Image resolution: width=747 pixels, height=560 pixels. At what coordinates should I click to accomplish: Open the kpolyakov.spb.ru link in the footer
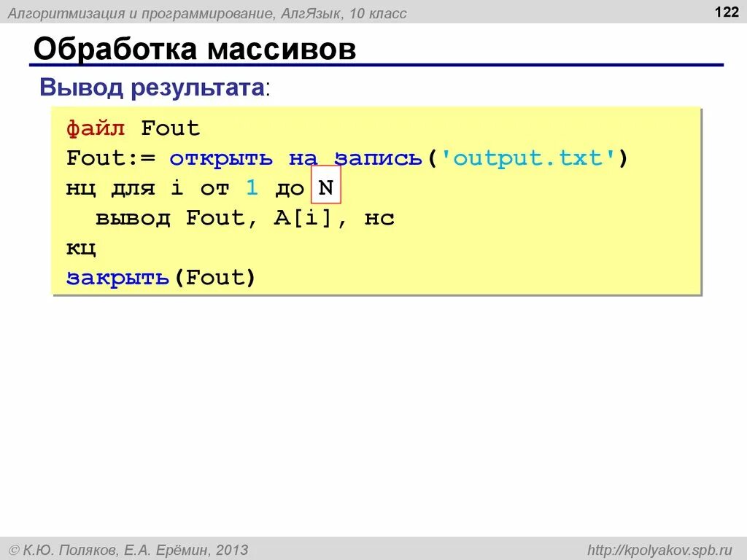(659, 550)
